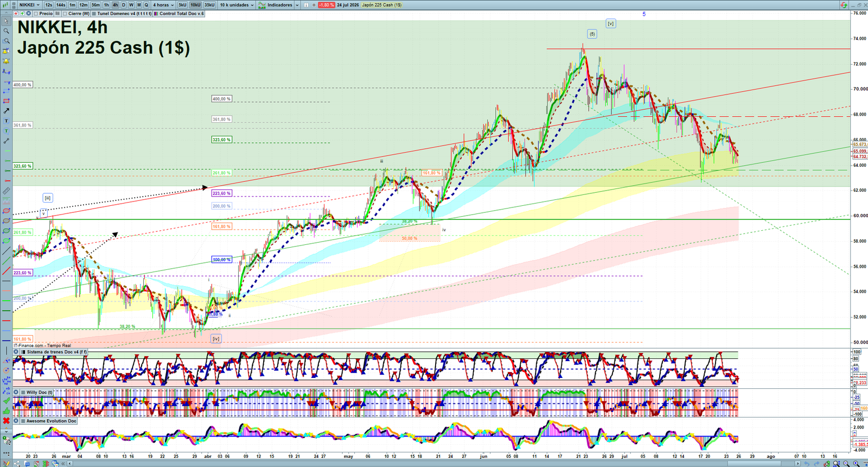This screenshot has height=467, width=868.
Task: Switch to the W weekly timeframe
Action: pos(131,5)
